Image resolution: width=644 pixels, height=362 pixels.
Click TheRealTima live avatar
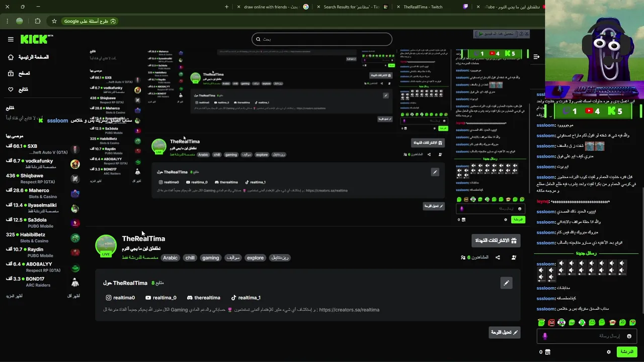[106, 245]
